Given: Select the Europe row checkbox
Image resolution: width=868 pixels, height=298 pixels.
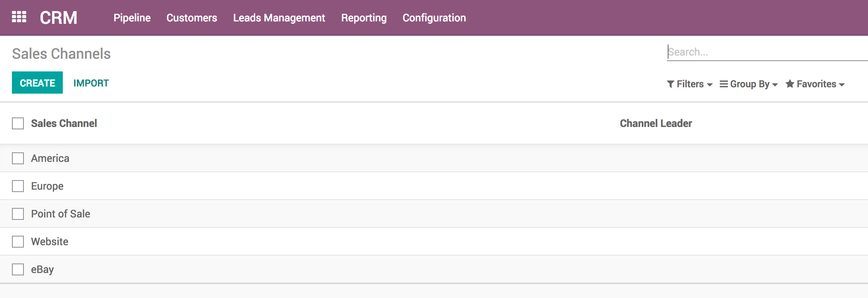Looking at the screenshot, I should click(18, 186).
